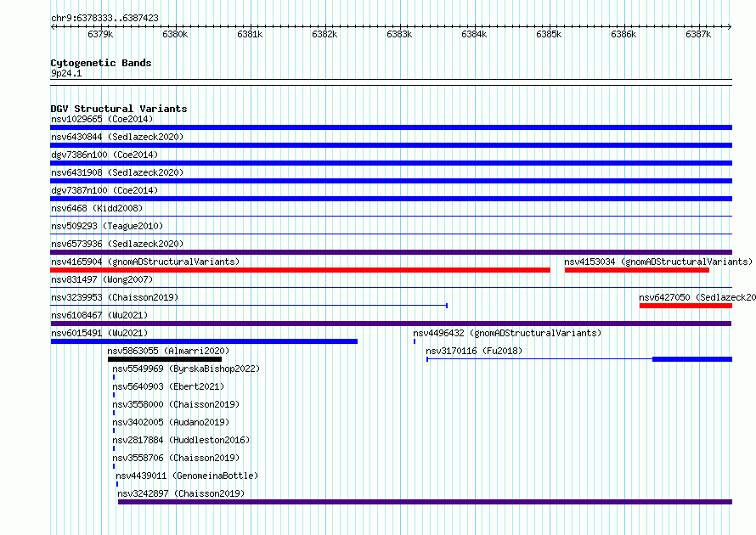Screen dimensions: 756x535
Task: Click the 6384k ruler tick label
Action: pyautogui.click(x=474, y=34)
